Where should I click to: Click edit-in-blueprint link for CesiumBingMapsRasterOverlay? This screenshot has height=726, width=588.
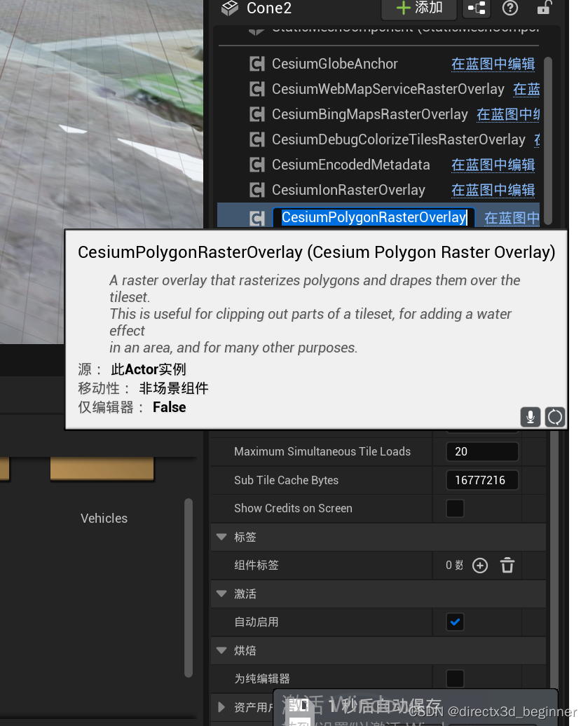pos(508,114)
